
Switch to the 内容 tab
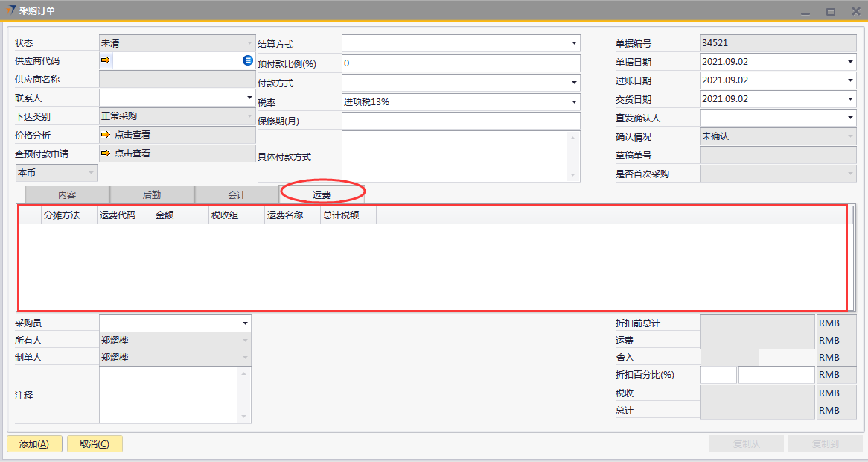[67, 194]
